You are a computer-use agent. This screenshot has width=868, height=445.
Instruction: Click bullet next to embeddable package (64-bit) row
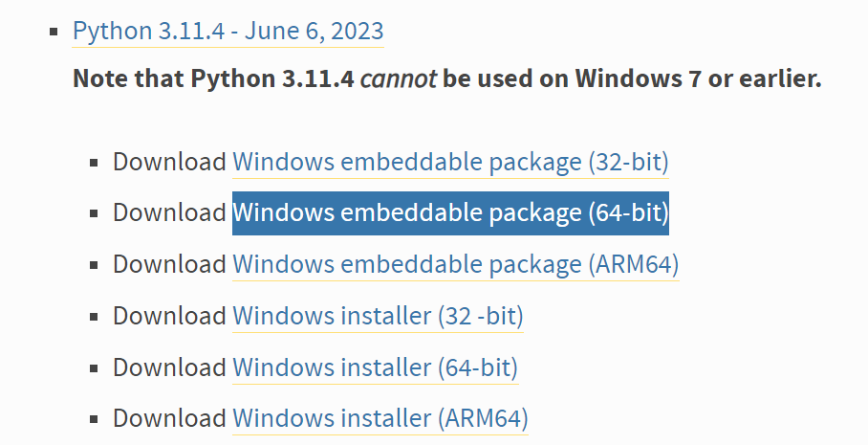(x=94, y=213)
